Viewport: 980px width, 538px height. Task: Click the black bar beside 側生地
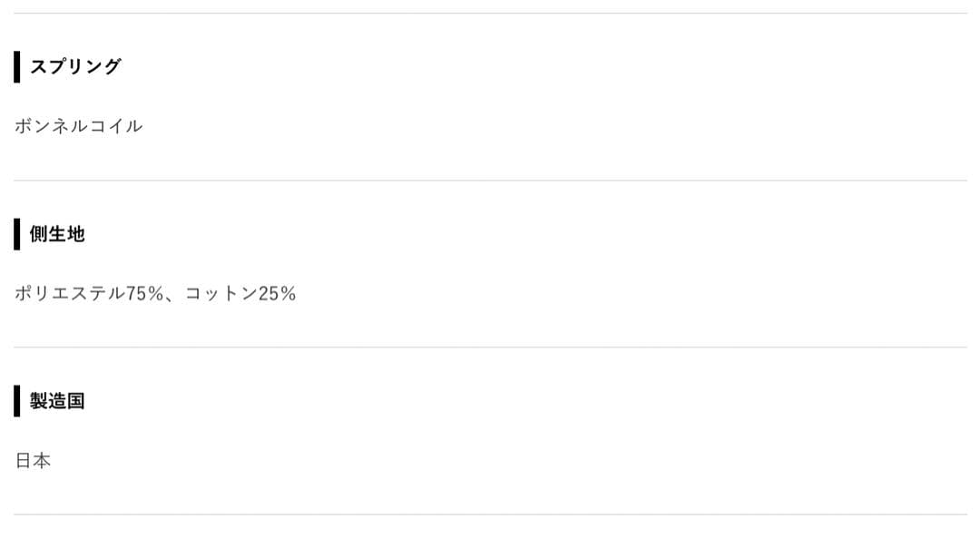coord(16,234)
